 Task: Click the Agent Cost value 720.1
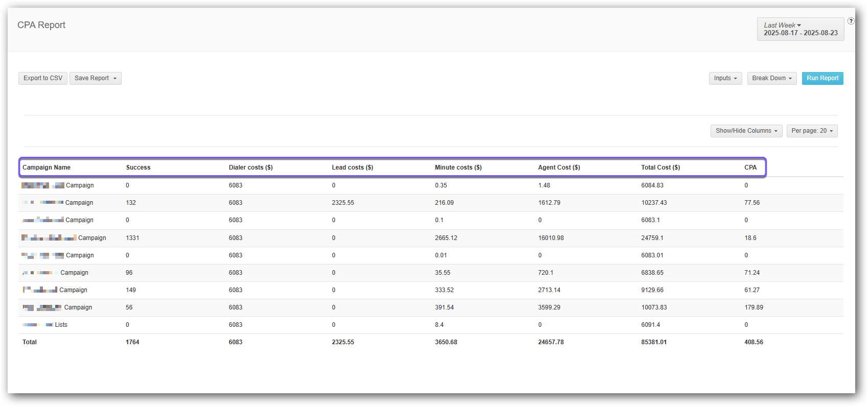coord(546,273)
